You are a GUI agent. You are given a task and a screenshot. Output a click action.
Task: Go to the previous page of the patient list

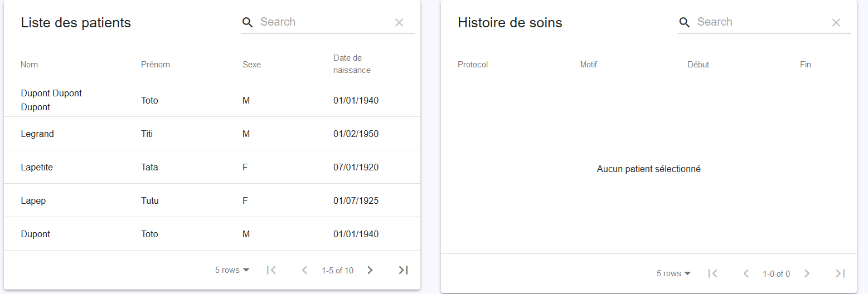304,270
